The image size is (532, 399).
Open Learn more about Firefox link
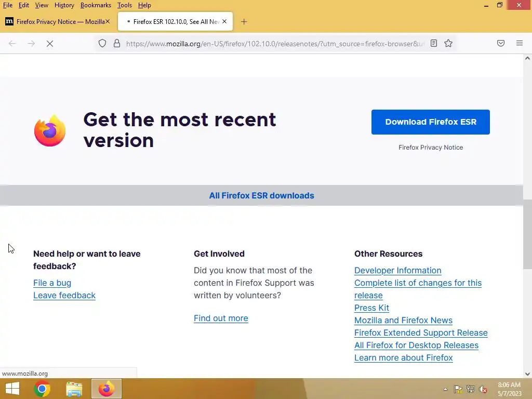403,358
